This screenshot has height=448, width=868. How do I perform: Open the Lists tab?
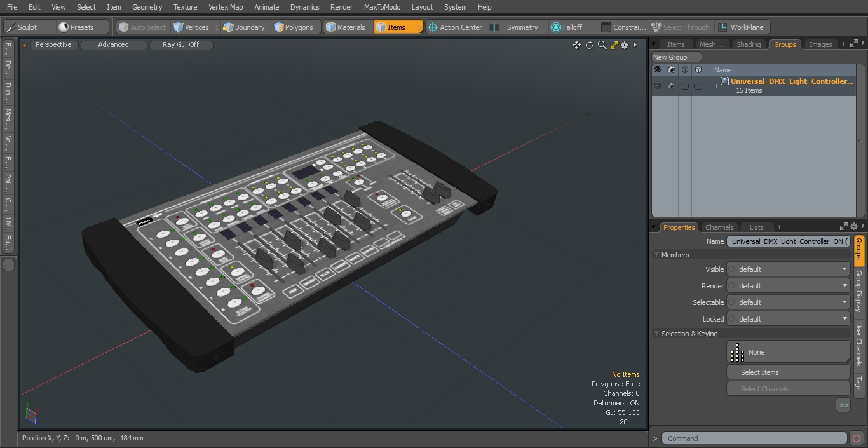[x=756, y=227]
